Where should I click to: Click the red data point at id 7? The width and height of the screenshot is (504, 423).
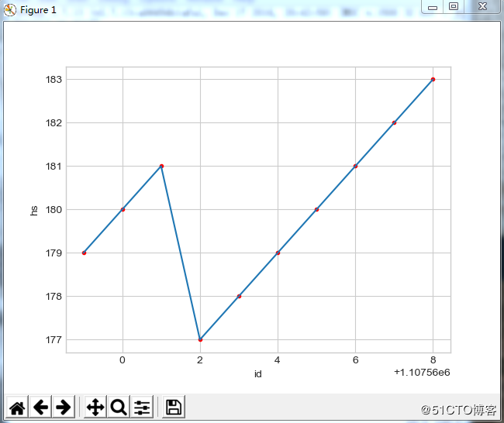point(394,122)
